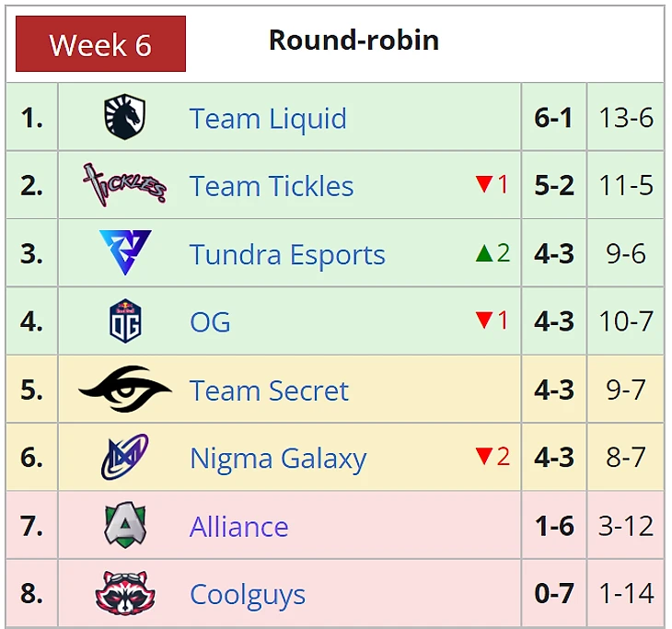This screenshot has width=672, height=629.
Task: Click the Team Liquid horse logo
Action: pyautogui.click(x=125, y=118)
